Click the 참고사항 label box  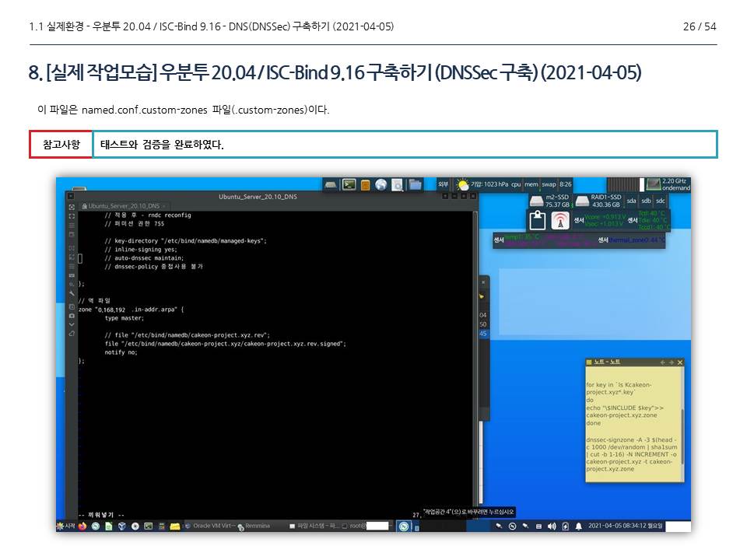pos(61,145)
